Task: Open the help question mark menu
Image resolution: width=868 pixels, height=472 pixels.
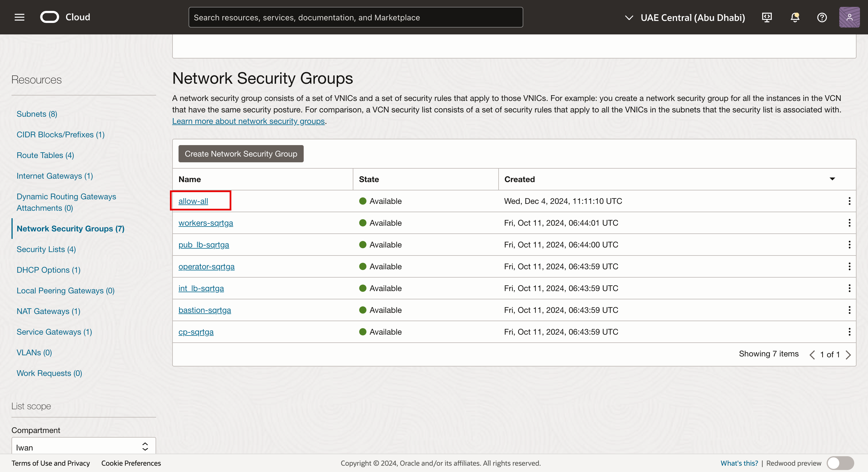Action: tap(821, 17)
